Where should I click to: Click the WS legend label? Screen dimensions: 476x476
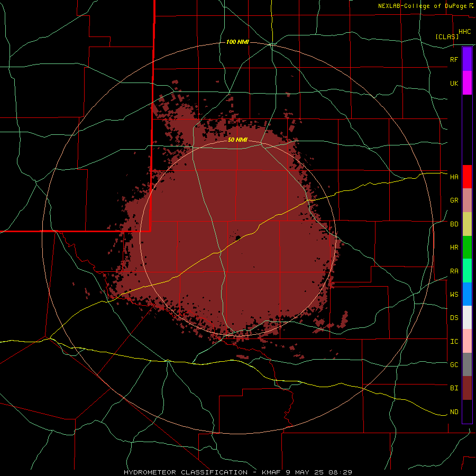(454, 294)
